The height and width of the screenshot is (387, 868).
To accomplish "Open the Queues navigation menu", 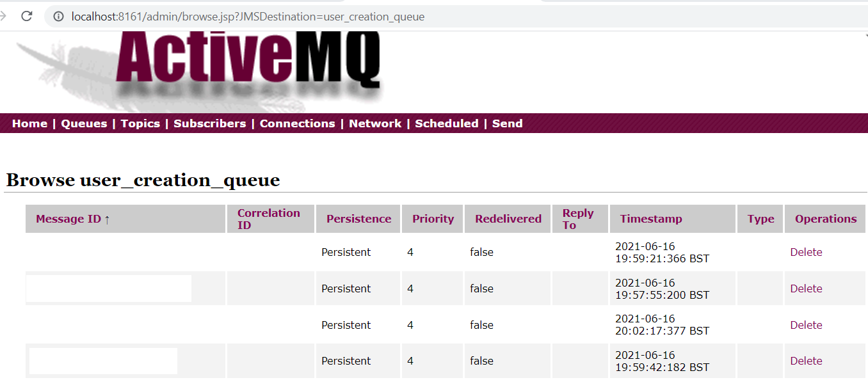I will [84, 123].
